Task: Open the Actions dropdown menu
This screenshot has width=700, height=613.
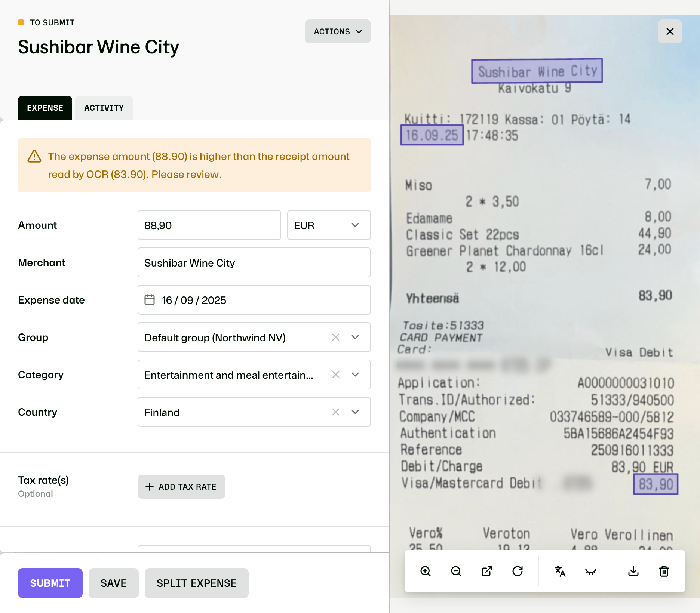Action: [x=338, y=31]
